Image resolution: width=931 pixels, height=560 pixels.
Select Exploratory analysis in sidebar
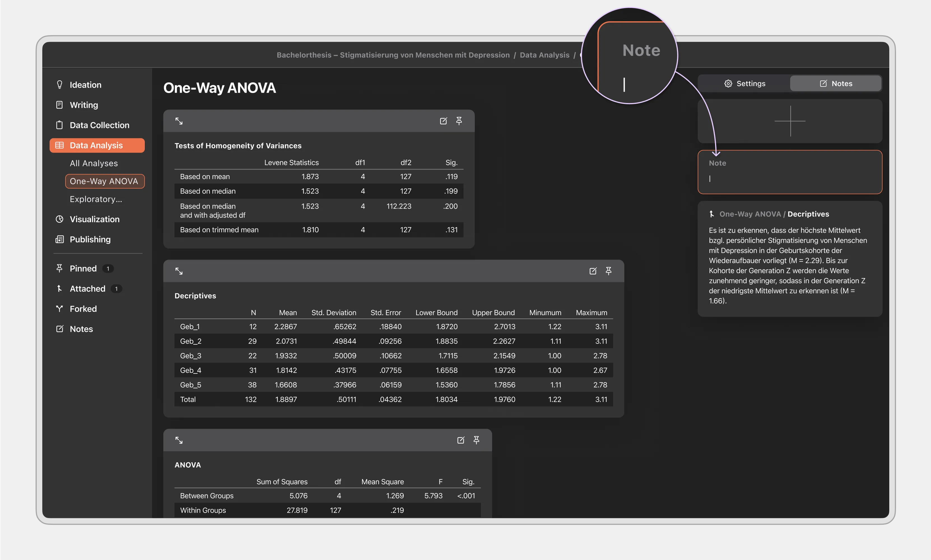tap(96, 199)
